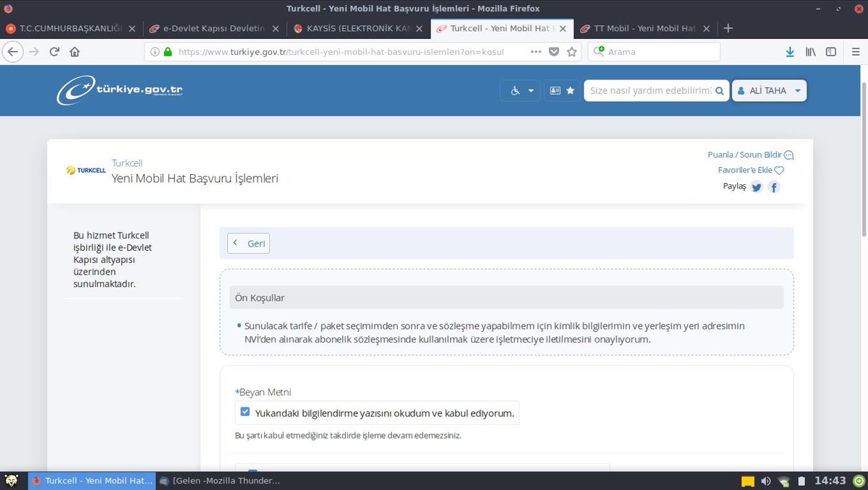Open a new browser tab with plus
Image resolution: width=868 pixels, height=490 pixels.
tap(728, 28)
